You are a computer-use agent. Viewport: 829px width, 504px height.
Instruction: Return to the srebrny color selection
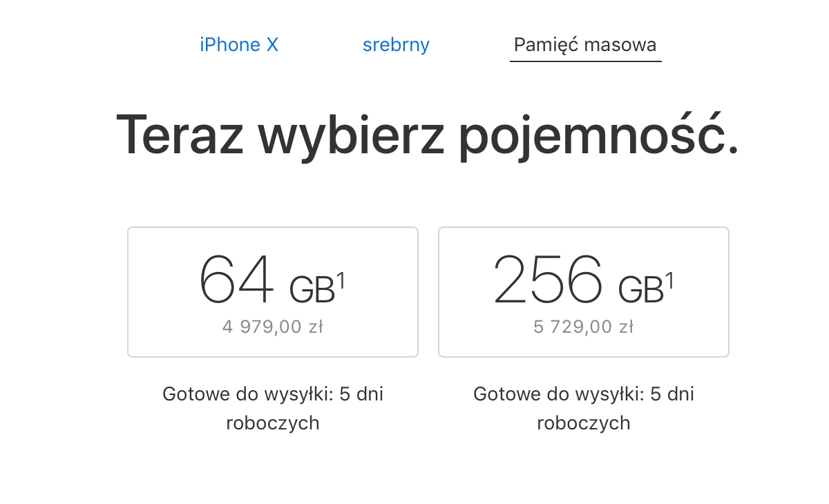pyautogui.click(x=396, y=45)
